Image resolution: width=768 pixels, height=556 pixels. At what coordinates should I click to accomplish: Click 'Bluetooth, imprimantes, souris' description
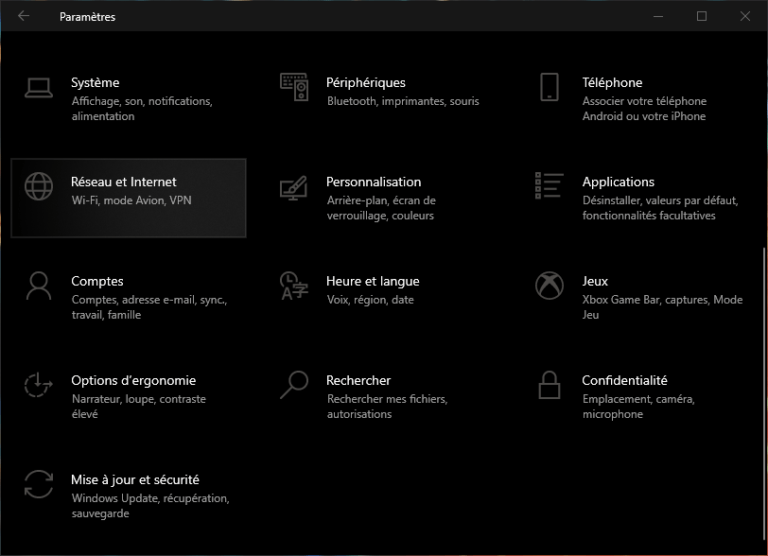click(403, 101)
